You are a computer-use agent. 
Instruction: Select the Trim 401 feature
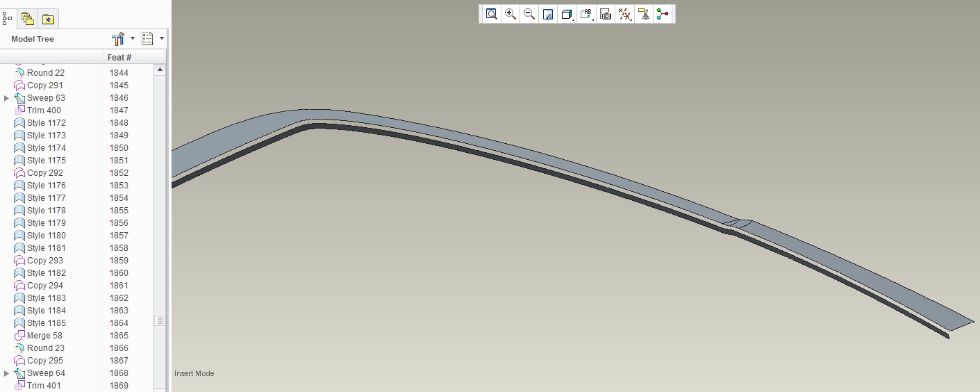pos(44,386)
